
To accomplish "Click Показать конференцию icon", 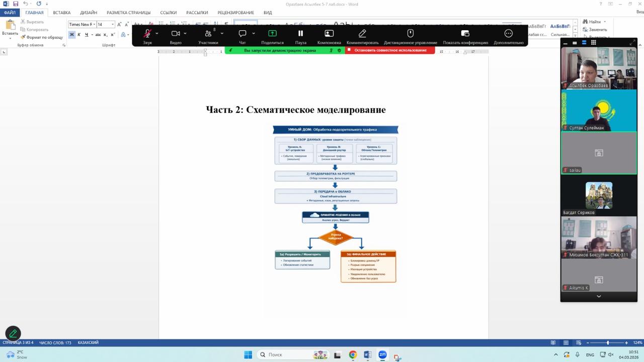I will click(x=465, y=34).
